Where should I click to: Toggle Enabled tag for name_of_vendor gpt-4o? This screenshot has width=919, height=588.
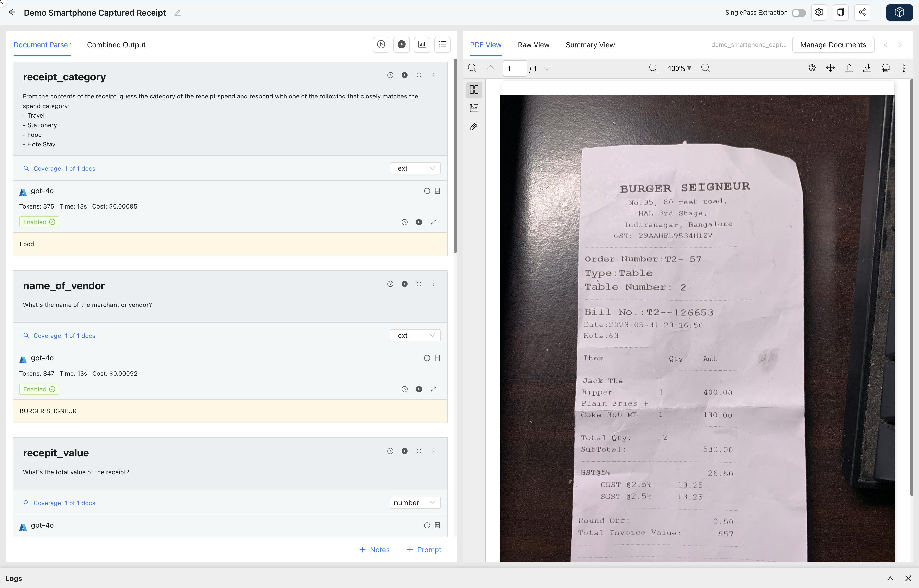(39, 389)
